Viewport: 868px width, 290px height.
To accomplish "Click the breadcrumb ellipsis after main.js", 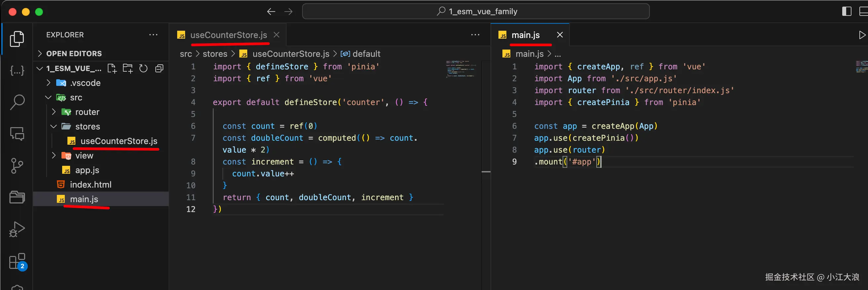I will pyautogui.click(x=558, y=54).
